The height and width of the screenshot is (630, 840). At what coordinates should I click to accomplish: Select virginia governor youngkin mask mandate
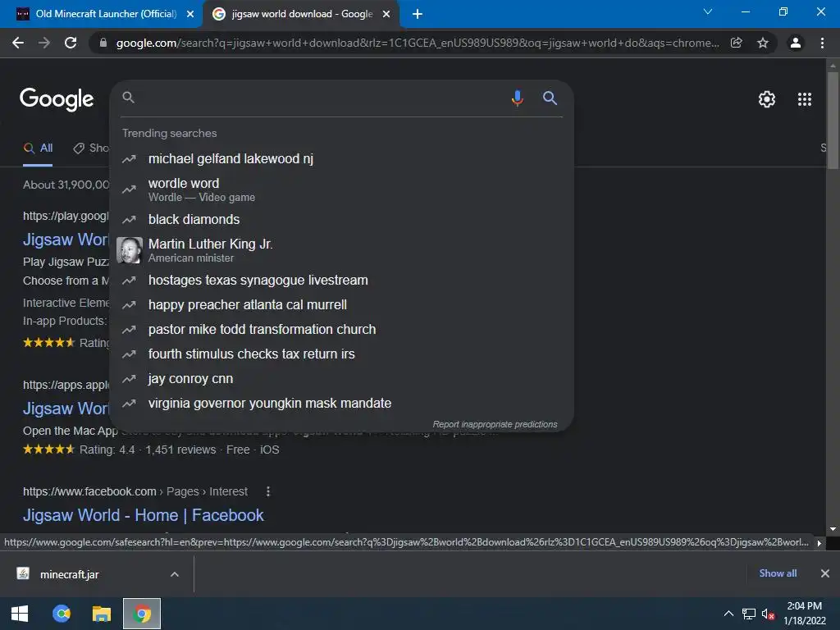tap(341, 404)
